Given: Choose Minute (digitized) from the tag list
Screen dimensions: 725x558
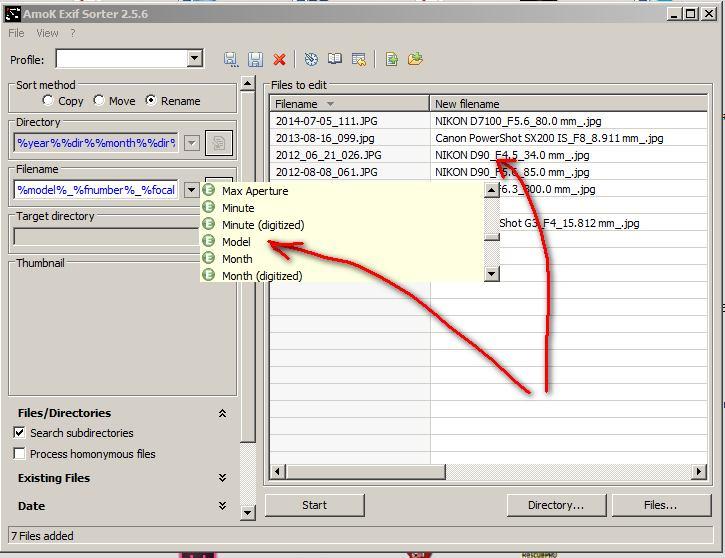Looking at the screenshot, I should coord(263,225).
